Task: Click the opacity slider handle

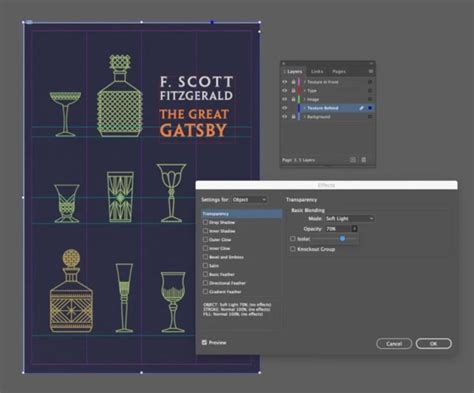Action: tap(342, 238)
